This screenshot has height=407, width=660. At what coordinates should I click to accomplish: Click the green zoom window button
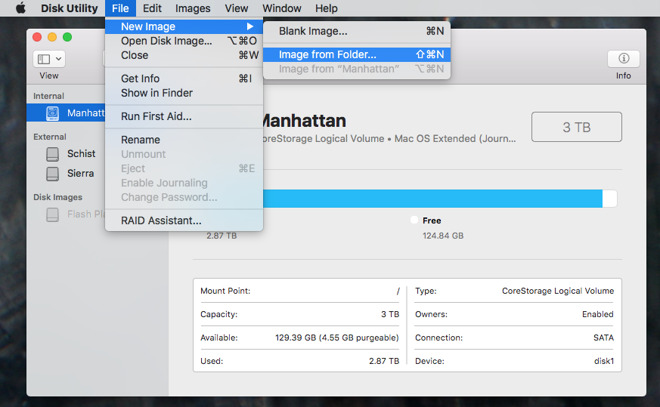click(67, 37)
